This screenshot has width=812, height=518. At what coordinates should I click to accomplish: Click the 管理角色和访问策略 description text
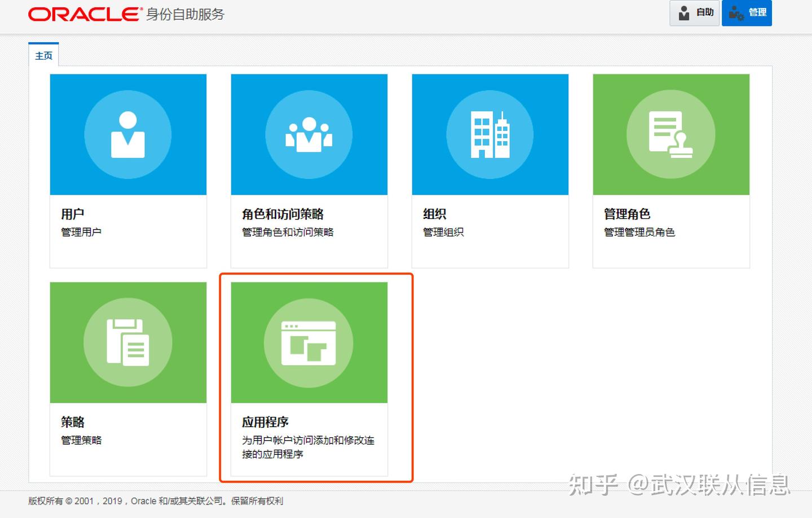(x=288, y=232)
